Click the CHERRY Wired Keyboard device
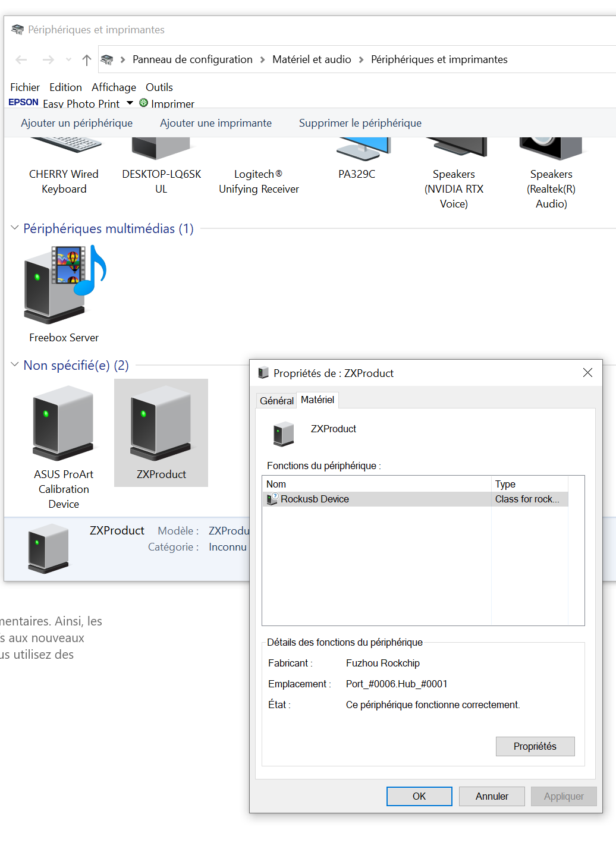616x852 pixels. pos(64,165)
